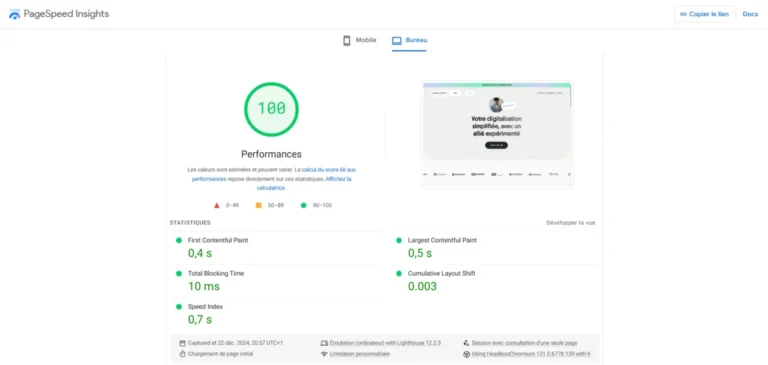Click the 0,7 s value
The image size is (768, 365).
click(x=200, y=319)
